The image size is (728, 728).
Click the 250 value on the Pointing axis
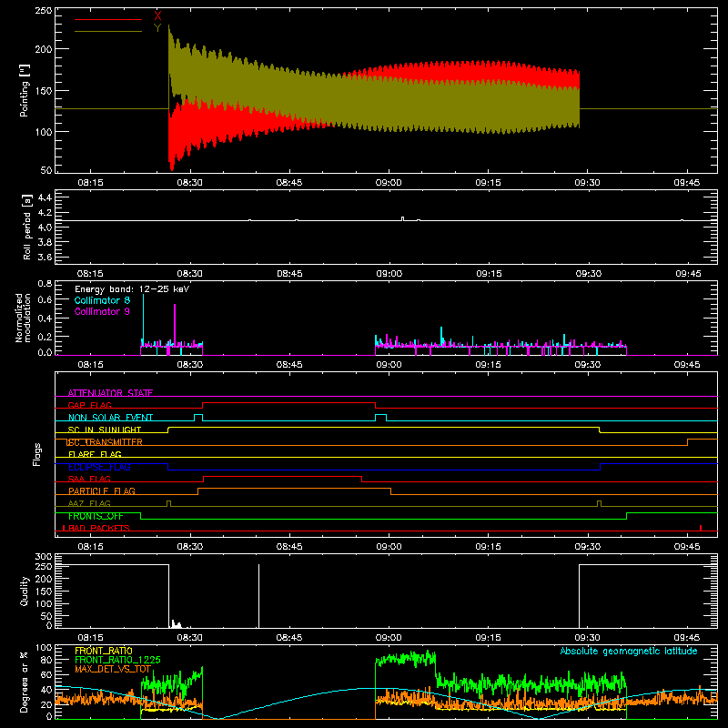tap(44, 11)
